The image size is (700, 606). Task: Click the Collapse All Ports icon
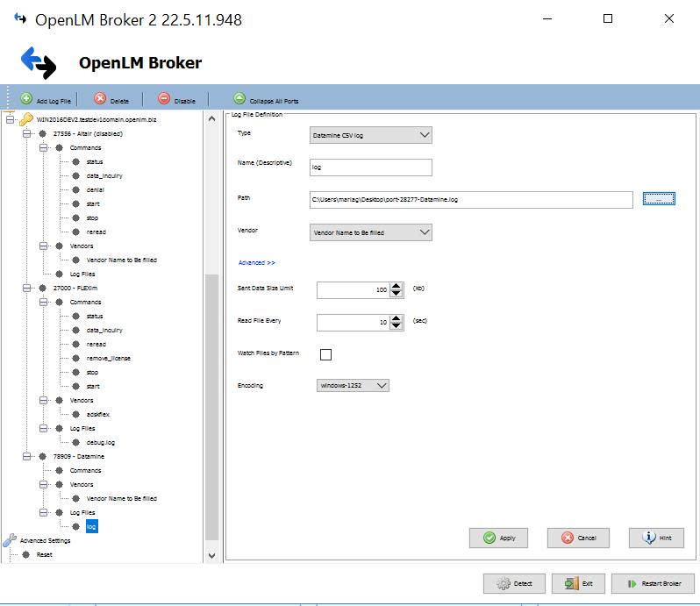coord(239,100)
